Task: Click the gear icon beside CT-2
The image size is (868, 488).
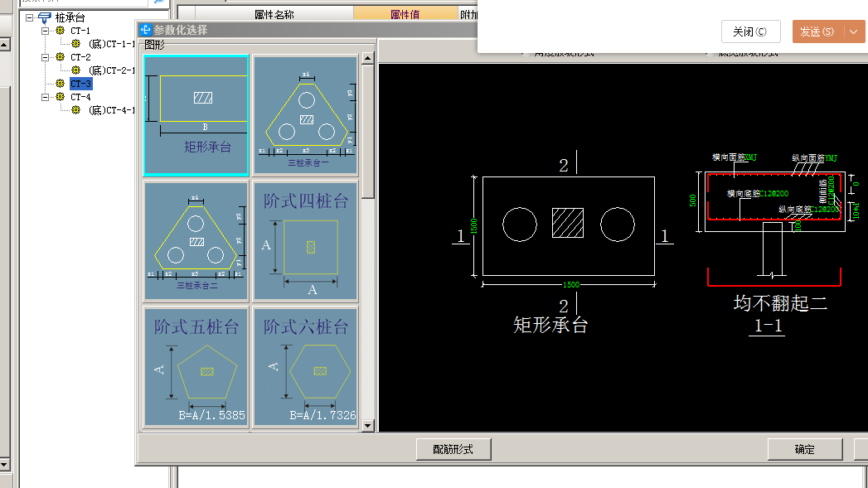Action: (61, 57)
